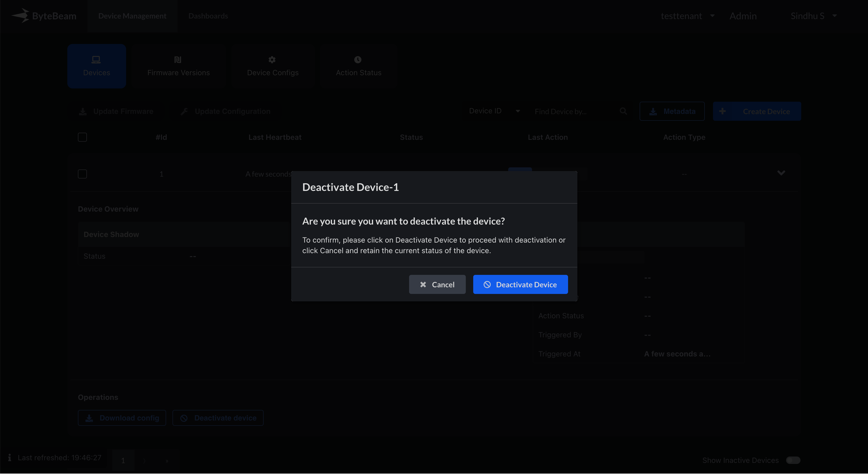Image resolution: width=868 pixels, height=474 pixels.
Task: Click the Device Configs gear icon
Action: [x=272, y=60]
